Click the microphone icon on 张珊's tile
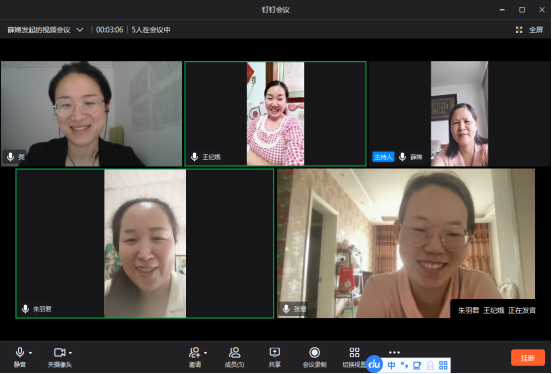Screen dimensions: 552x374 (286, 309)
